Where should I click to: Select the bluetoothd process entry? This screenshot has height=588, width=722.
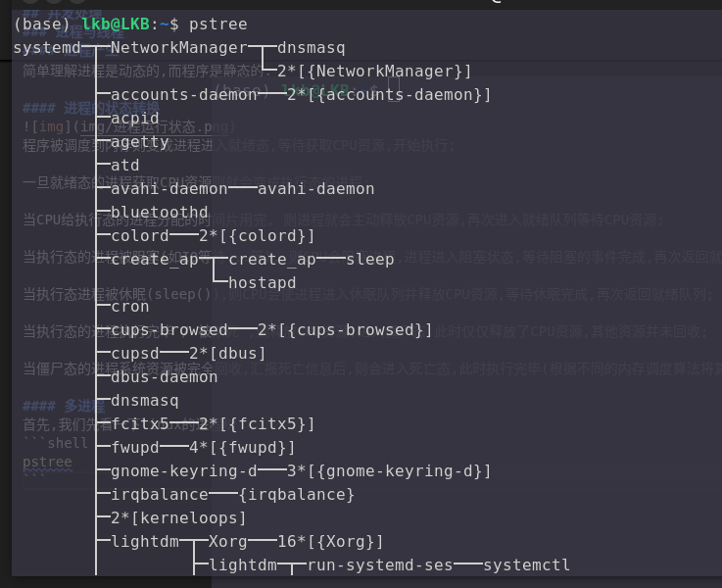tap(160, 213)
